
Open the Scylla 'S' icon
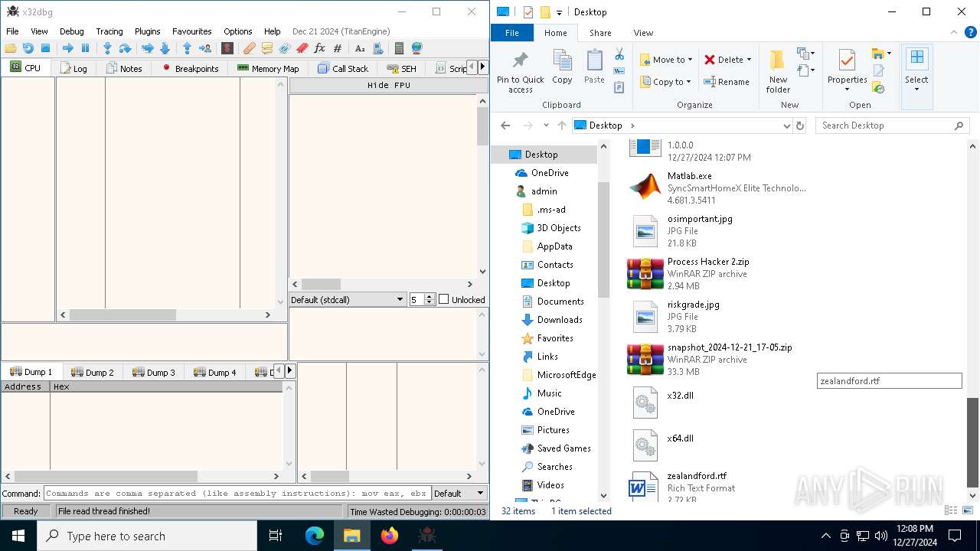[227, 48]
